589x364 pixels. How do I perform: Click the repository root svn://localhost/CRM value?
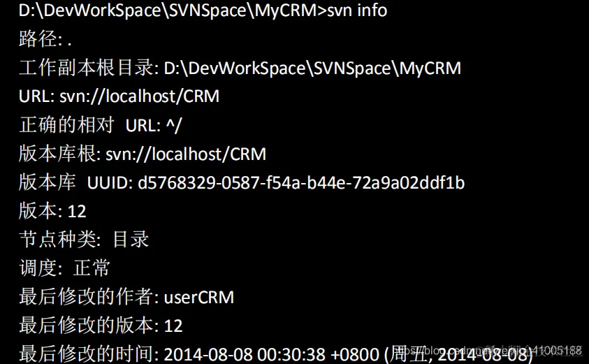(x=186, y=154)
